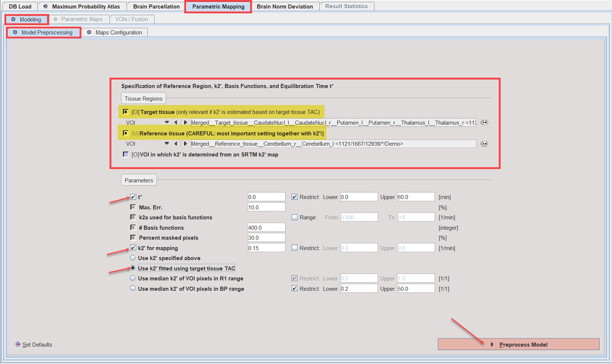Select next VOI arrow for Reference tissue

(185, 144)
